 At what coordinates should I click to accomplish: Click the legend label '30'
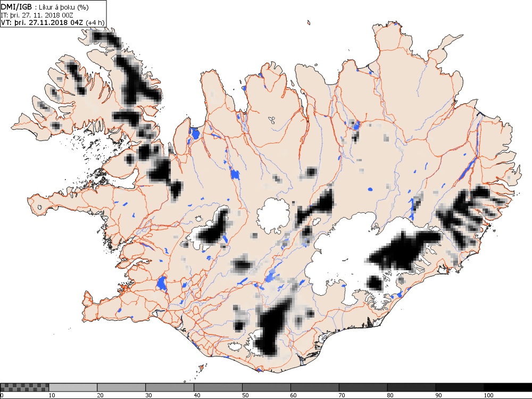coord(148,395)
